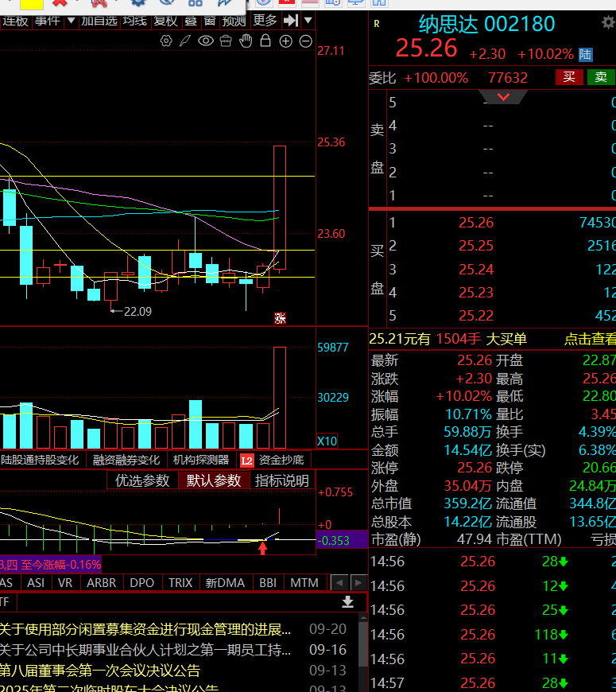Toggle 预测 forecast display
The width and height of the screenshot is (616, 692).
234,21
